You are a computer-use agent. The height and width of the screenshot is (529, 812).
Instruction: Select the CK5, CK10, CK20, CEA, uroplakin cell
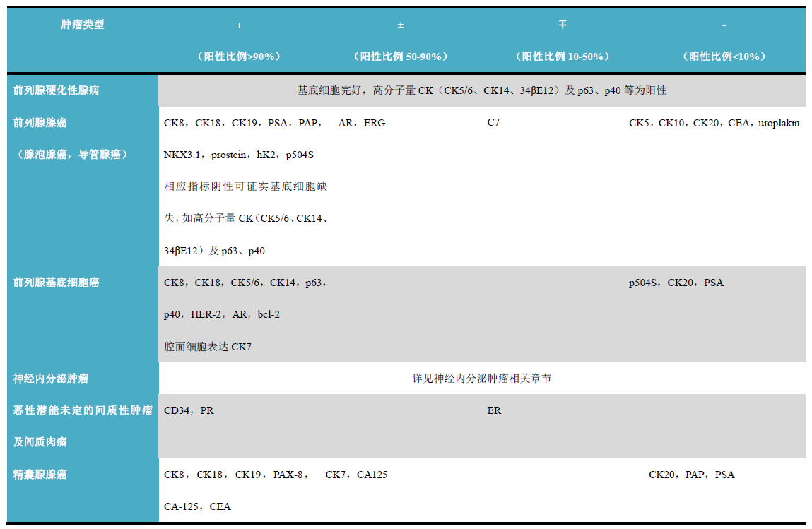(714, 123)
